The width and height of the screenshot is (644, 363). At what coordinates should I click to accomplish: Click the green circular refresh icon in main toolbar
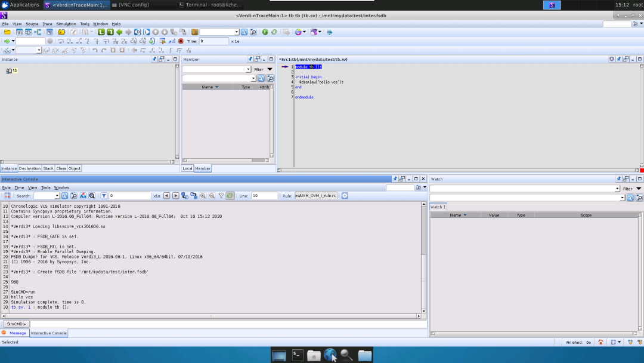click(x=274, y=32)
